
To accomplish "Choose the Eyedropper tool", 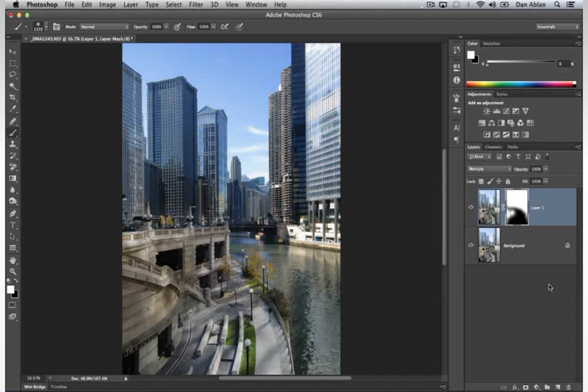I will coord(13,110).
